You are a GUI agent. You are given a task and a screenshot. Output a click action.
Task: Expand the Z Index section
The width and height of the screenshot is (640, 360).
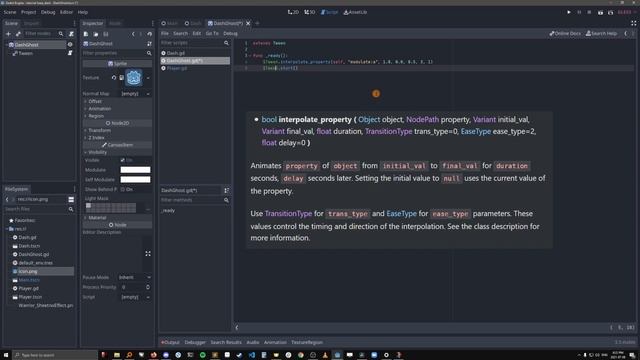click(x=96, y=138)
